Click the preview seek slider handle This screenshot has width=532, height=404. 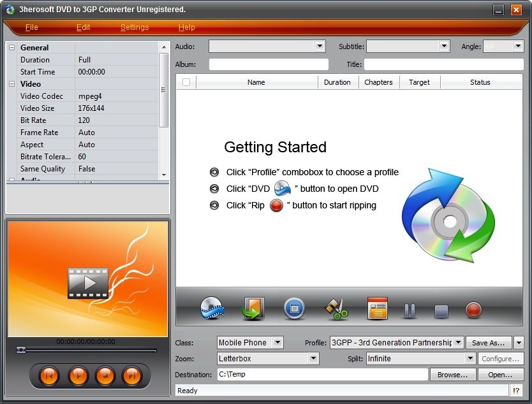(x=22, y=350)
